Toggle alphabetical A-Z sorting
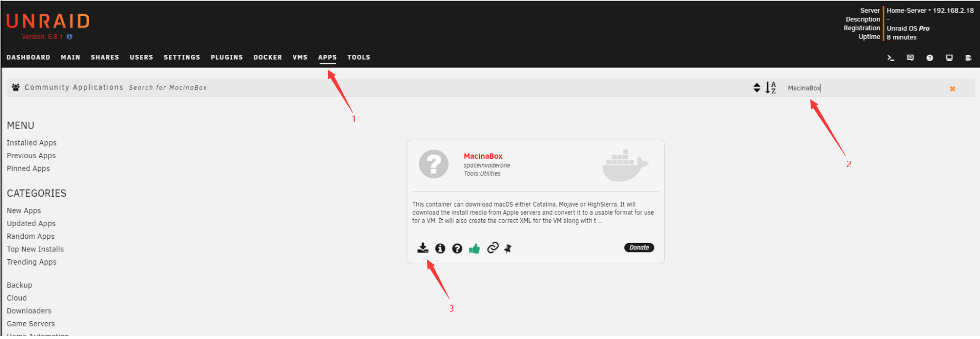 tap(771, 88)
